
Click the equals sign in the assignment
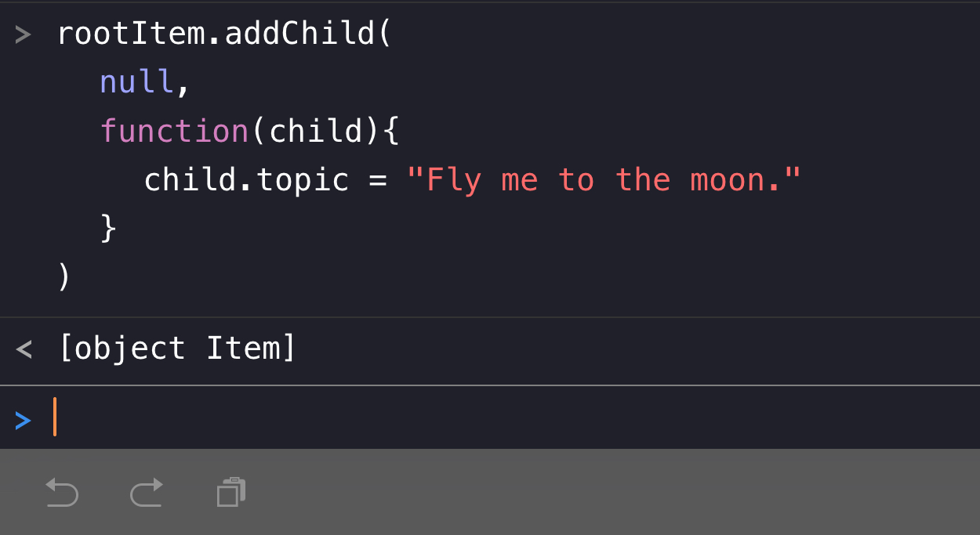point(378,180)
